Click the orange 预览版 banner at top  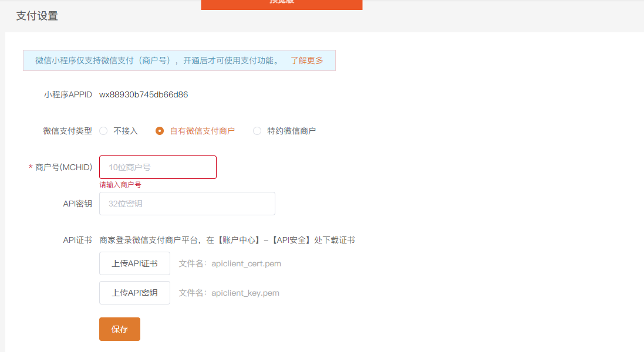(x=281, y=4)
